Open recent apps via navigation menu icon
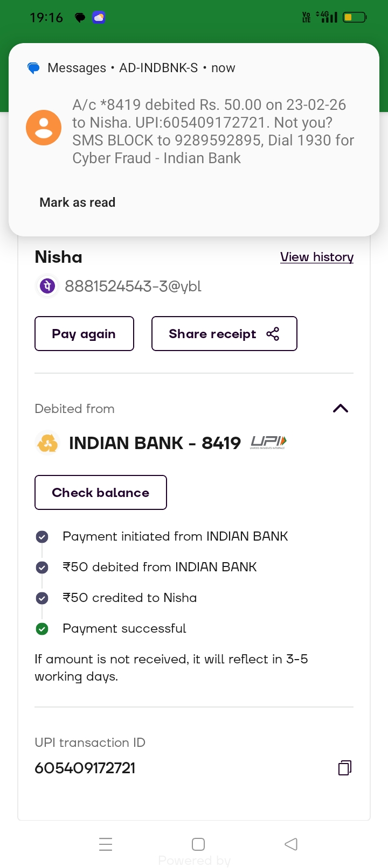 (x=106, y=844)
